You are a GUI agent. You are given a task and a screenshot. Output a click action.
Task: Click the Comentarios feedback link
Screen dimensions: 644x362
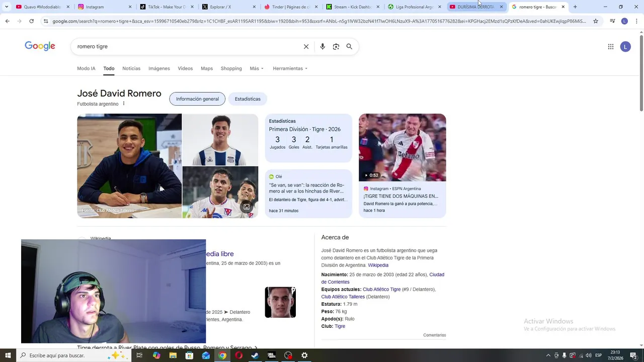434,335
